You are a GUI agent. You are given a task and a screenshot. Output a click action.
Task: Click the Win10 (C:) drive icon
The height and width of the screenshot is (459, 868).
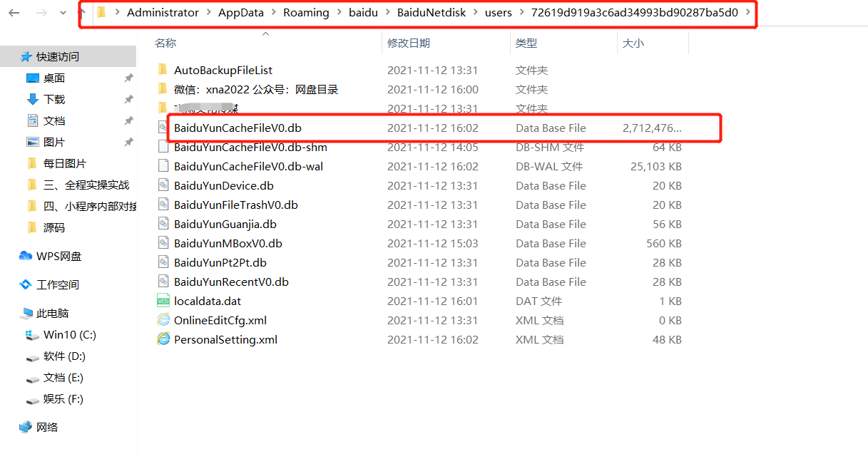click(x=32, y=334)
